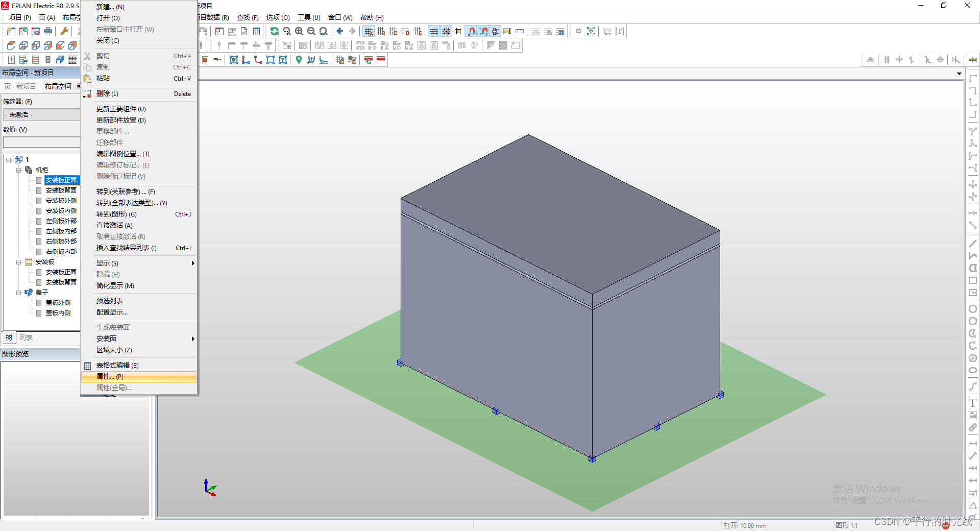The height and width of the screenshot is (531, 980).
Task: Choose 转到(图形) (G)
Action: [x=139, y=214]
